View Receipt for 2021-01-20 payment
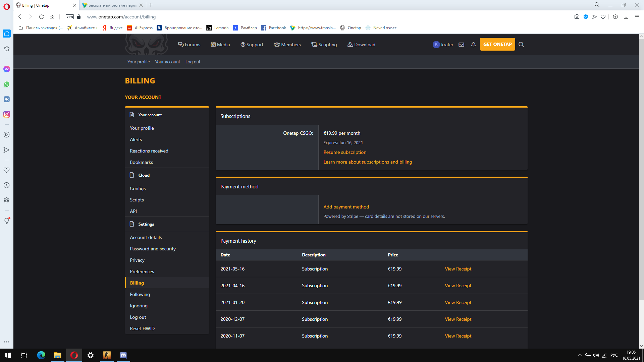 pyautogui.click(x=458, y=302)
